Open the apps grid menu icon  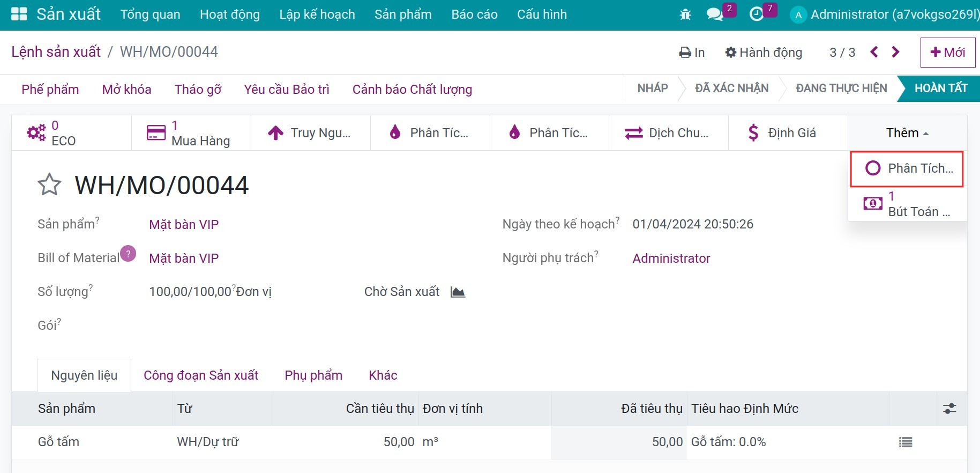[19, 14]
